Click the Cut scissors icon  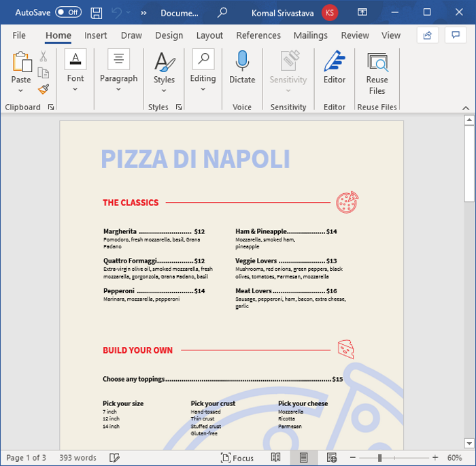click(44, 56)
